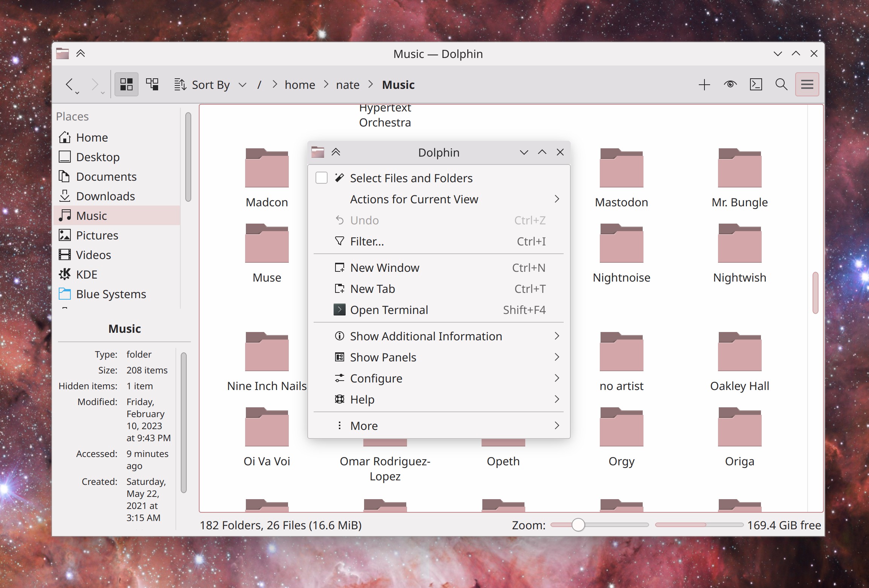Expand chevron after root slash
Image resolution: width=869 pixels, height=588 pixels.
[274, 84]
